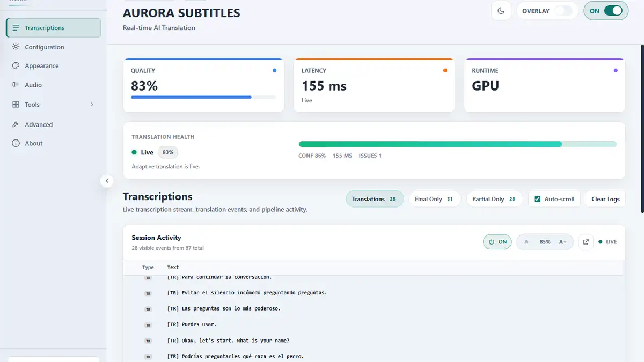Viewport: 644px width, 362px height.
Task: Open the Advanced section
Action: [x=53, y=124]
